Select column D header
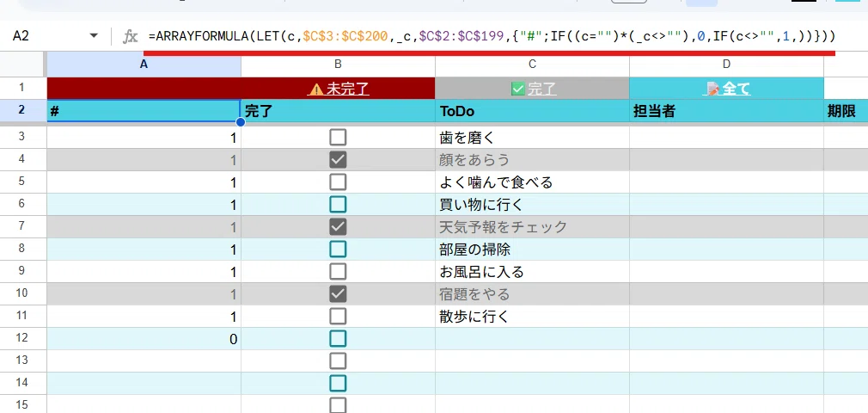Screen dimensions: 868x413 click(727, 65)
